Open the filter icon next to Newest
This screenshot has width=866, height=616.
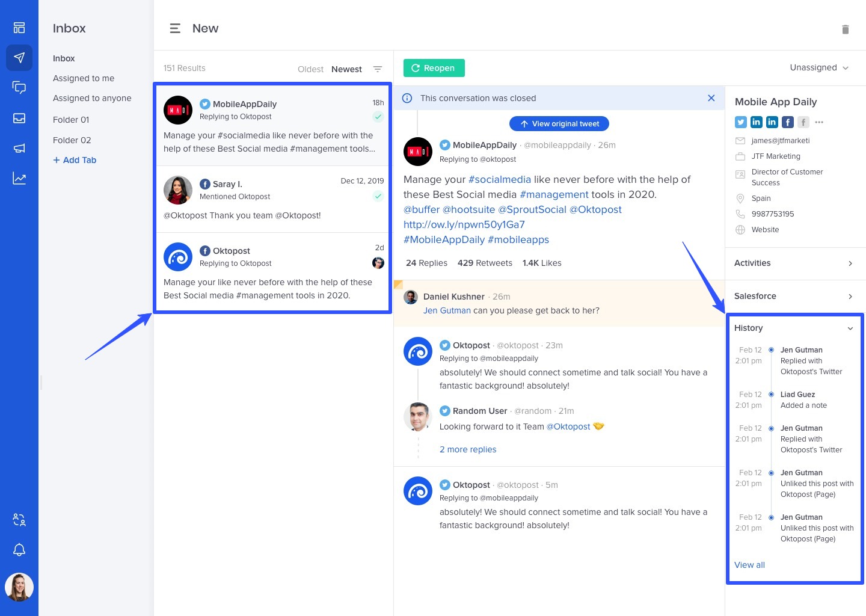(x=377, y=69)
